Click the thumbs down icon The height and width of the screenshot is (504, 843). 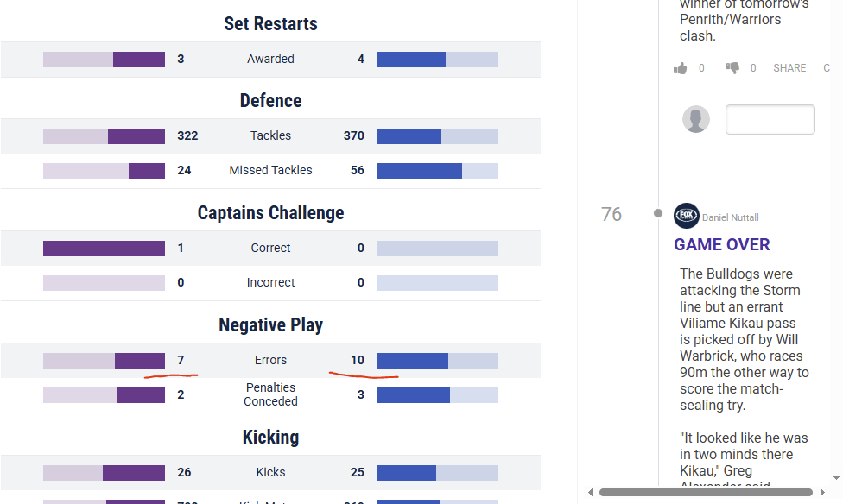732,68
